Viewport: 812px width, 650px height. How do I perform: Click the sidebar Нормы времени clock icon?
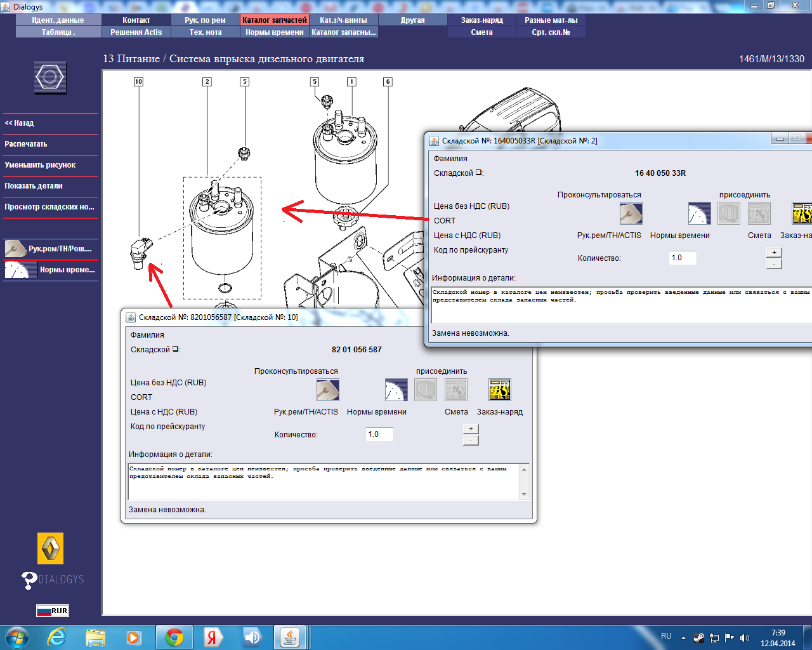click(20, 270)
